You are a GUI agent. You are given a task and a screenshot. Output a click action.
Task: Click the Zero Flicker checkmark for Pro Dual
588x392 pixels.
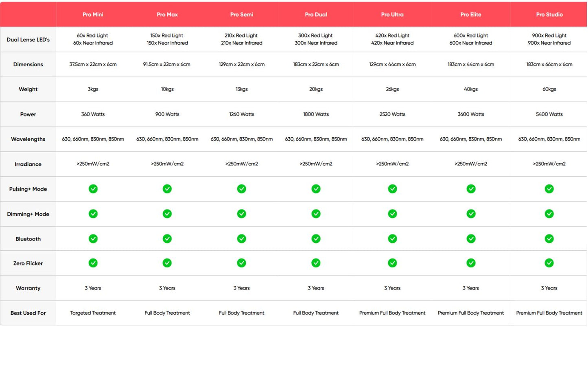click(316, 263)
